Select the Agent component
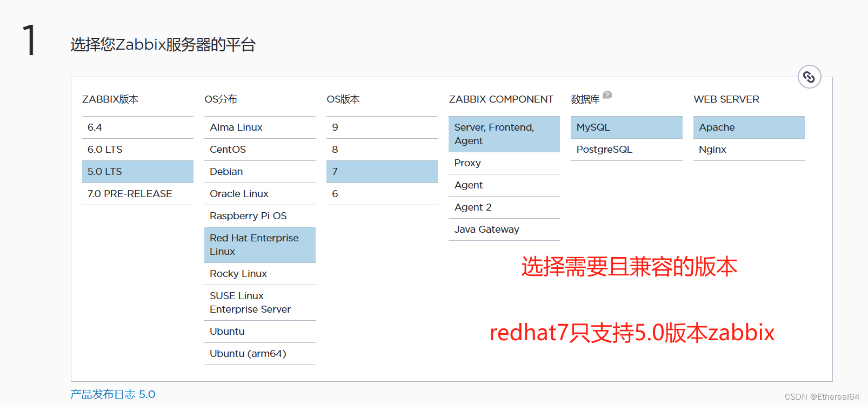This screenshot has width=868, height=405. click(x=504, y=185)
